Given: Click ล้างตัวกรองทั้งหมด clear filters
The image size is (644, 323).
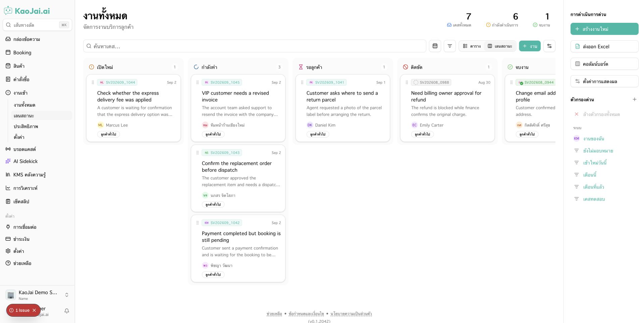Looking at the screenshot, I should [601, 114].
